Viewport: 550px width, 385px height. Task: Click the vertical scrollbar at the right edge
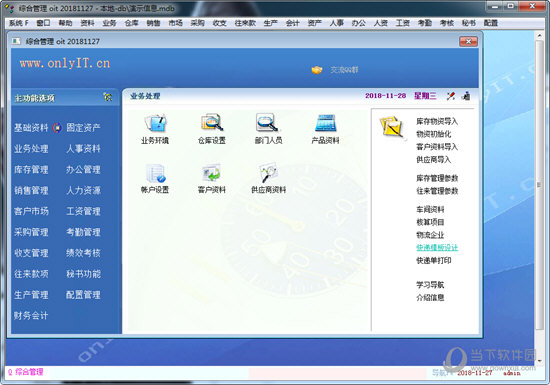pos(539,185)
